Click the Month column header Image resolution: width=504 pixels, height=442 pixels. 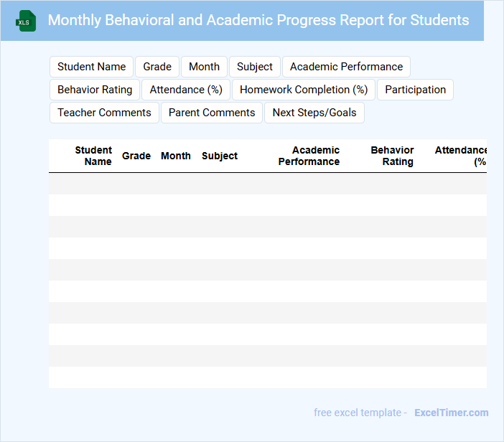click(x=176, y=156)
